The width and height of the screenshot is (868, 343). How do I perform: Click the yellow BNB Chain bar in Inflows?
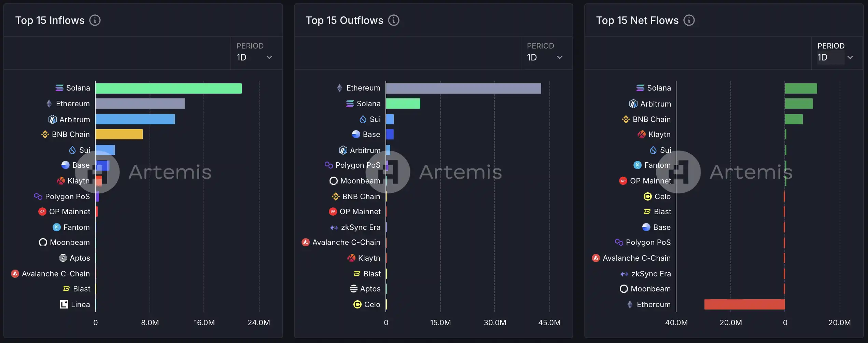click(x=119, y=134)
